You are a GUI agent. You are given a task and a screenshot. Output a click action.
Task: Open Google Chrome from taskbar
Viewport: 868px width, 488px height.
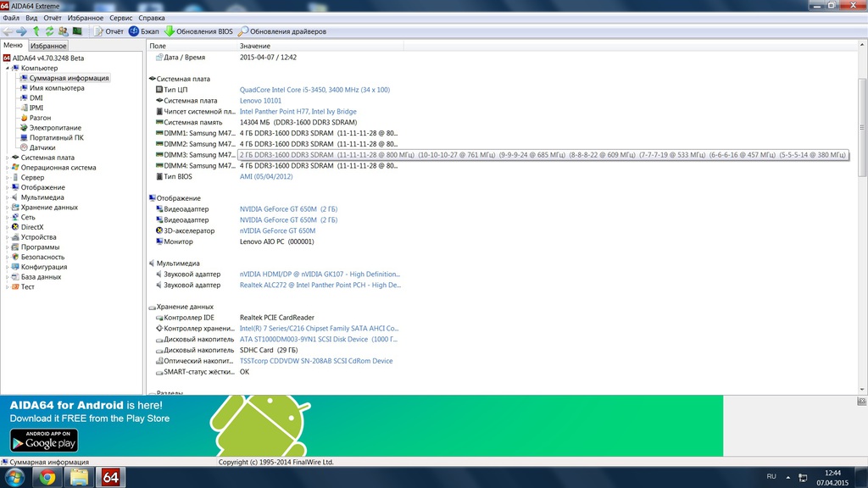click(47, 478)
